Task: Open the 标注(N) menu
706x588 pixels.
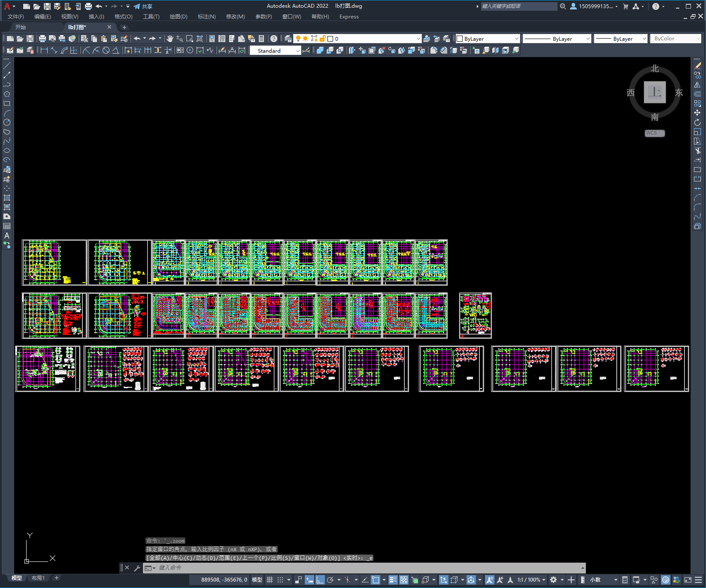Action: 206,17
